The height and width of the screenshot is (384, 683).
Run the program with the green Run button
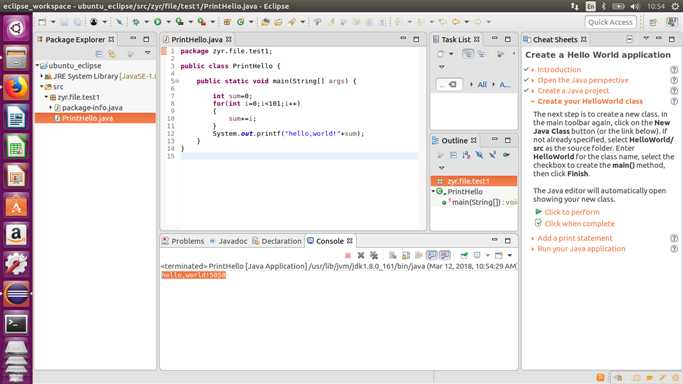pyautogui.click(x=157, y=22)
